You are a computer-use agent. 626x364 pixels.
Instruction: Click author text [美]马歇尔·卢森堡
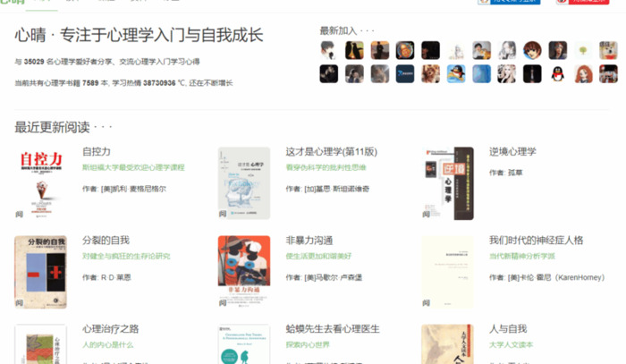click(x=333, y=277)
